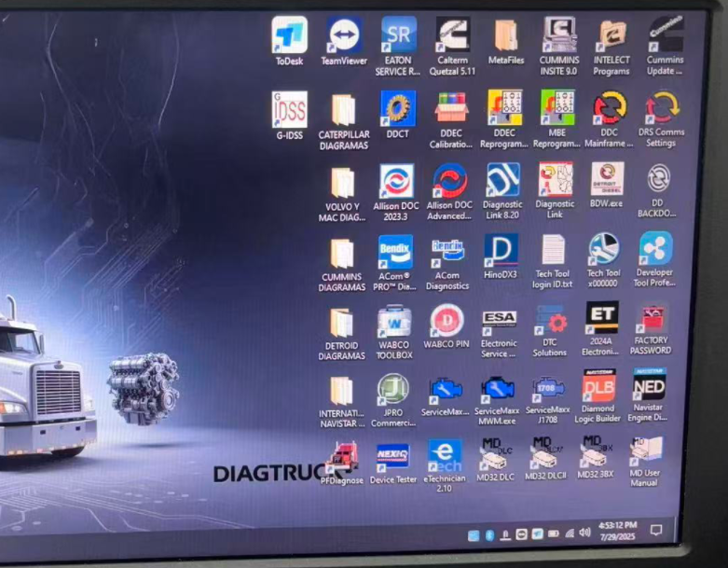Viewport: 728px width, 568px height.
Task: Select the BDW.exe icon
Action: [x=607, y=185]
